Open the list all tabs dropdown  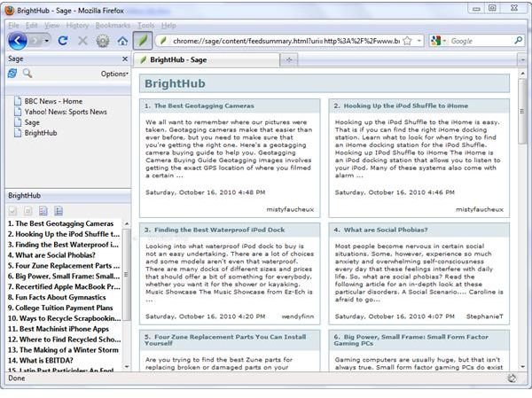(522, 60)
